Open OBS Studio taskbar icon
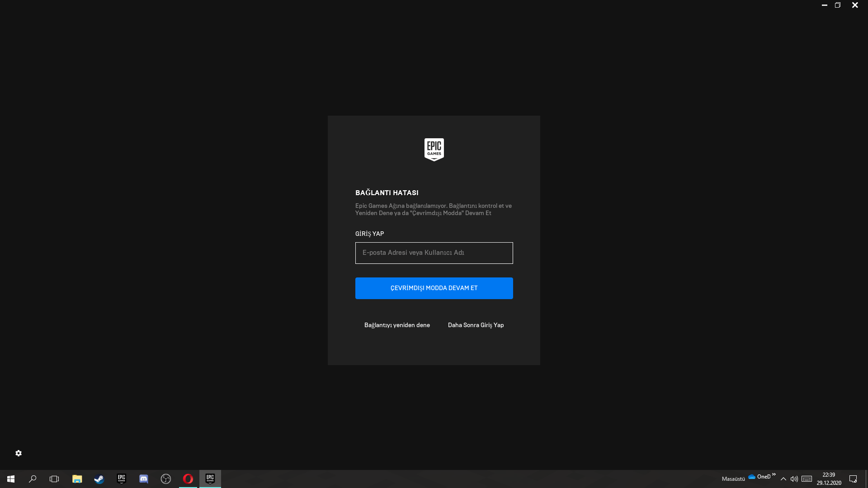 click(x=166, y=479)
